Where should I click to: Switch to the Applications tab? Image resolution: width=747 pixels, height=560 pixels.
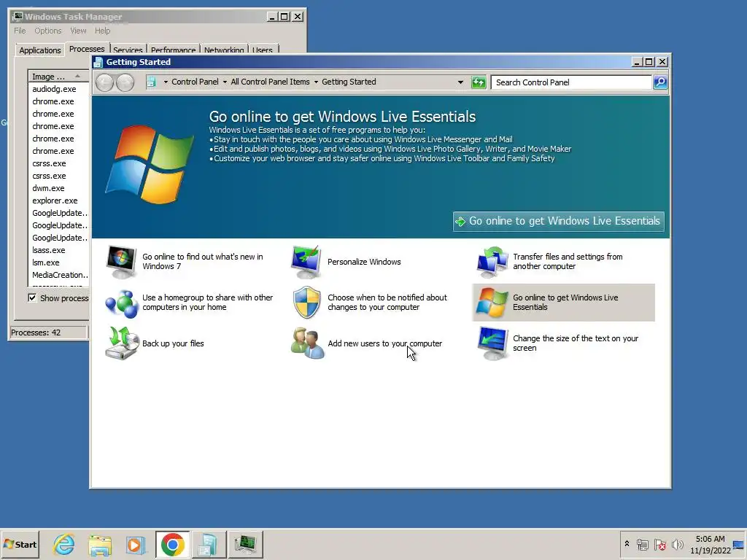[x=40, y=50]
